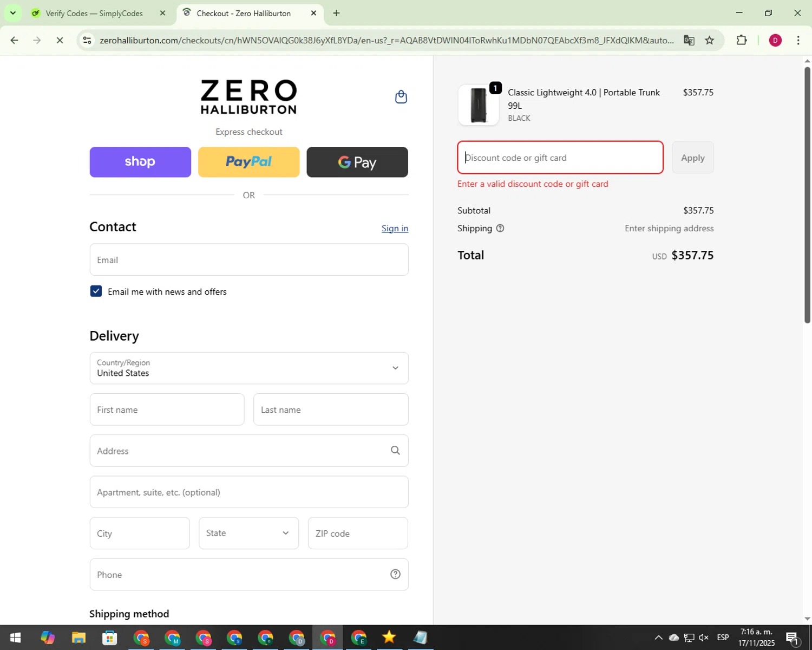The image size is (812, 650).
Task: Close the Checkout - Zero Halliburton tab
Action: (x=313, y=13)
